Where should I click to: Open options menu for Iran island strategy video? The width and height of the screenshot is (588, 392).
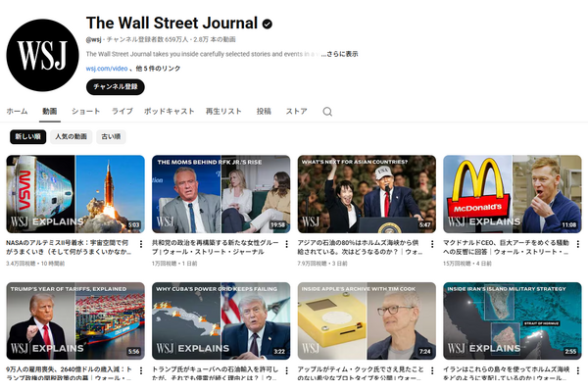click(x=578, y=370)
